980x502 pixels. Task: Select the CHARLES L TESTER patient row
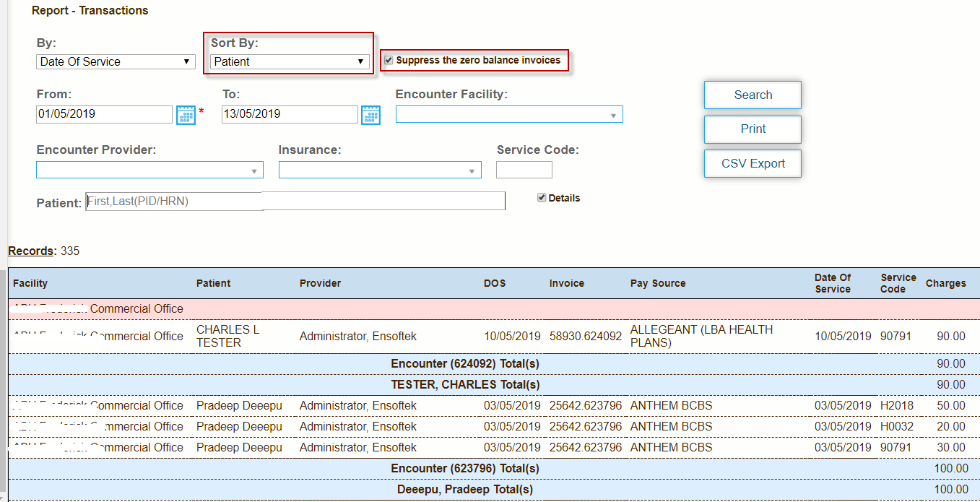point(227,337)
